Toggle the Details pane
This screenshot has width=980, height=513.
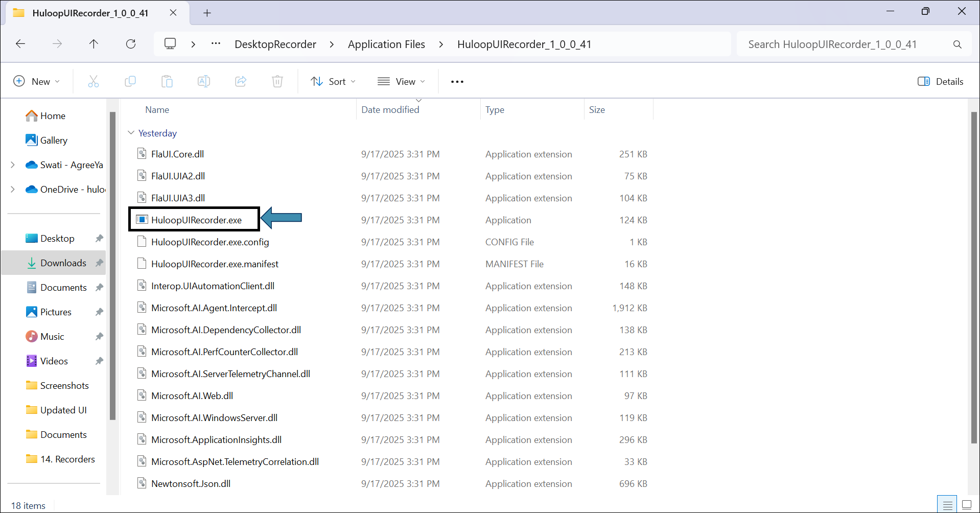[x=940, y=81]
